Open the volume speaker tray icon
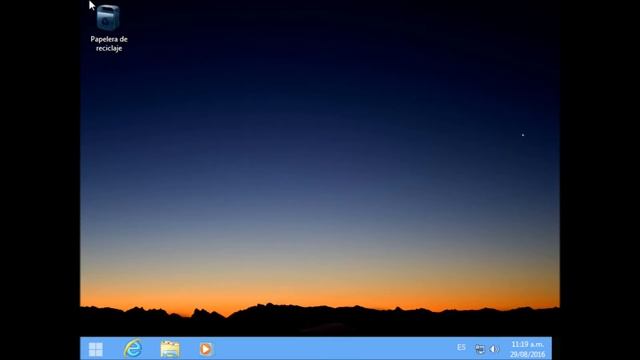 494,349
